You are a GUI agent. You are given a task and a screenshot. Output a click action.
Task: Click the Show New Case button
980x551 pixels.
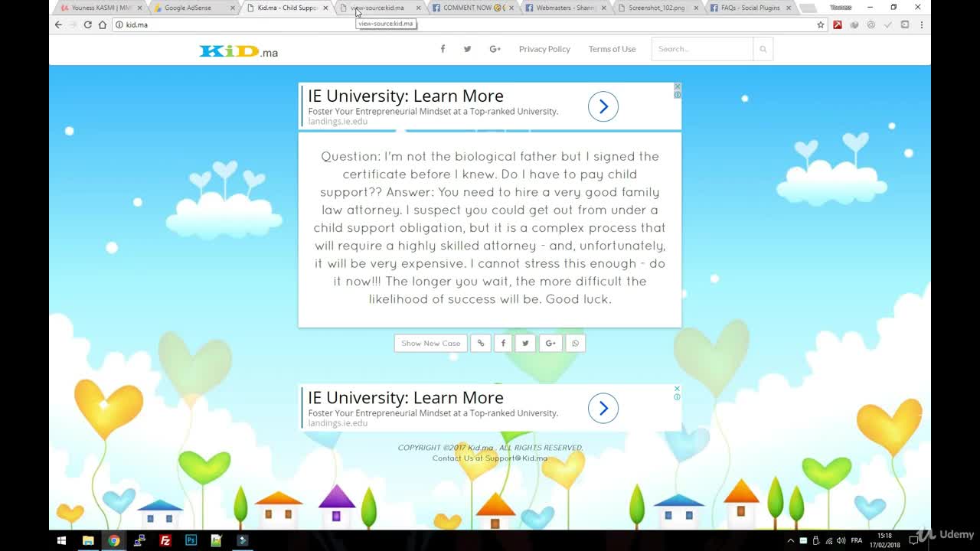point(431,343)
